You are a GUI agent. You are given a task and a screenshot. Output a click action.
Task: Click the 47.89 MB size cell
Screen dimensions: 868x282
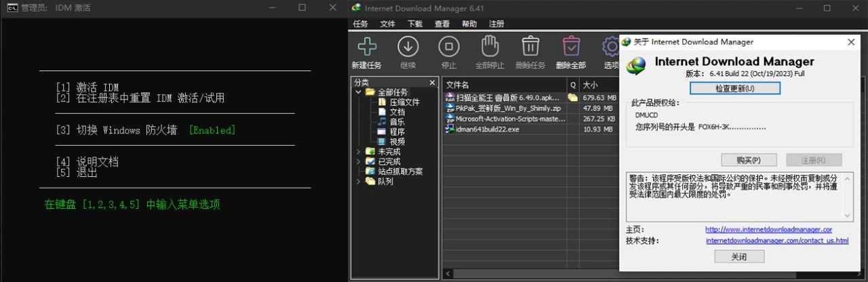tap(598, 108)
